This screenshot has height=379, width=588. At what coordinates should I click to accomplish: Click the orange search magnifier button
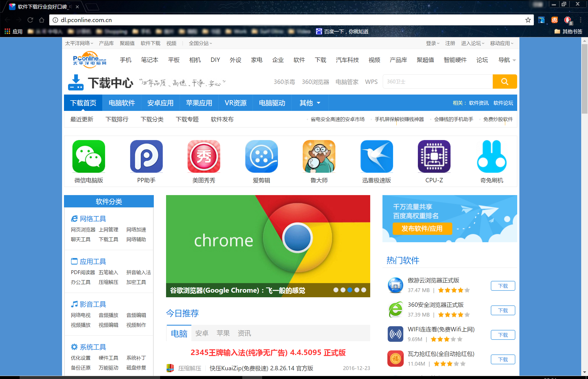[505, 81]
